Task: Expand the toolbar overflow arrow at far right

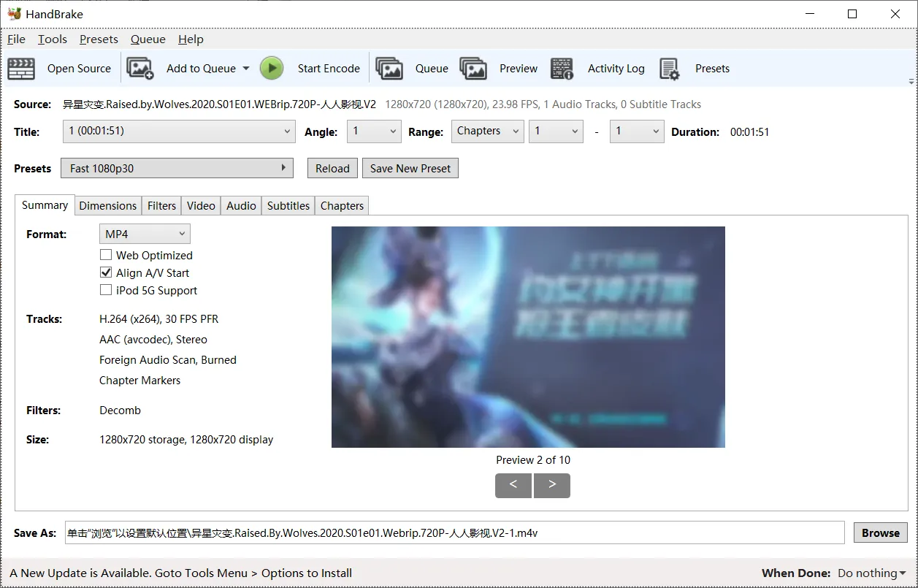Action: point(911,81)
